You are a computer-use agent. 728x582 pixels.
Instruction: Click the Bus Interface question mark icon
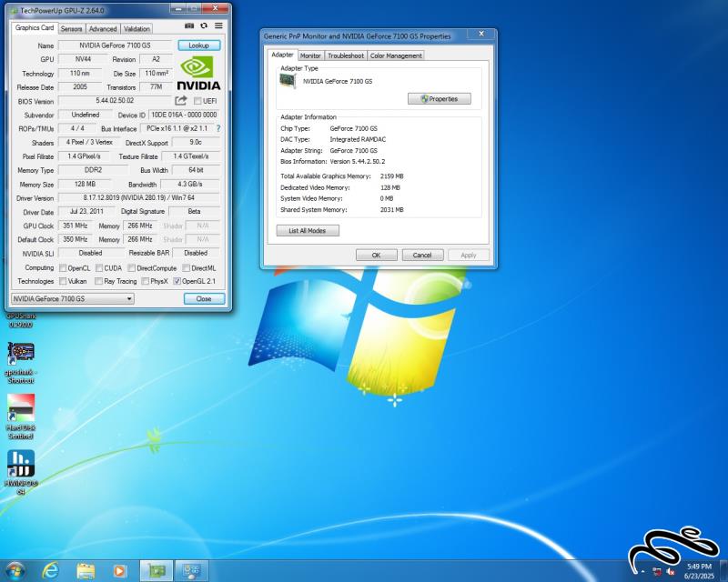(218, 128)
